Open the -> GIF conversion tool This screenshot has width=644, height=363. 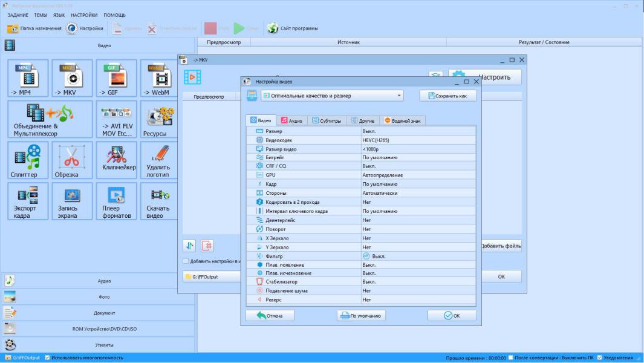[117, 78]
